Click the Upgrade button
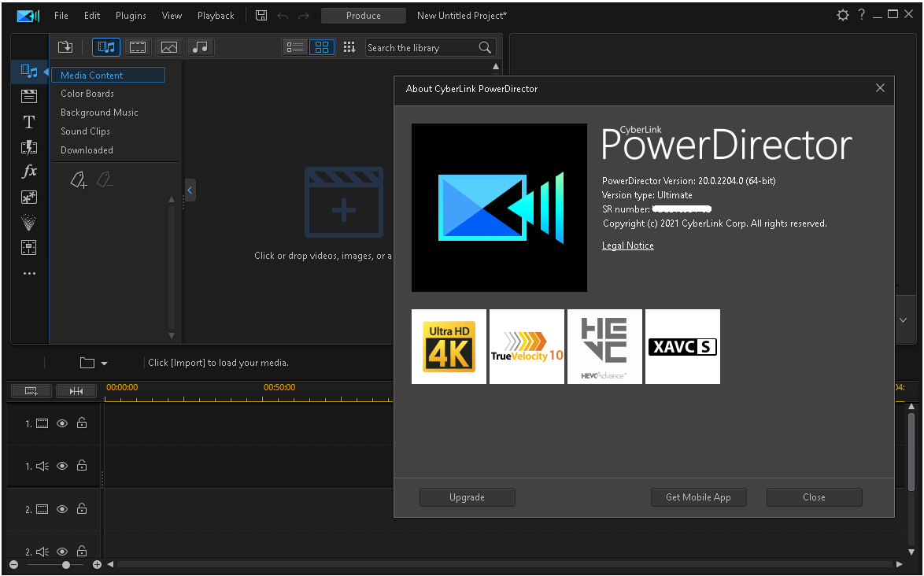Viewport: 924px width, 576px height. [x=468, y=497]
